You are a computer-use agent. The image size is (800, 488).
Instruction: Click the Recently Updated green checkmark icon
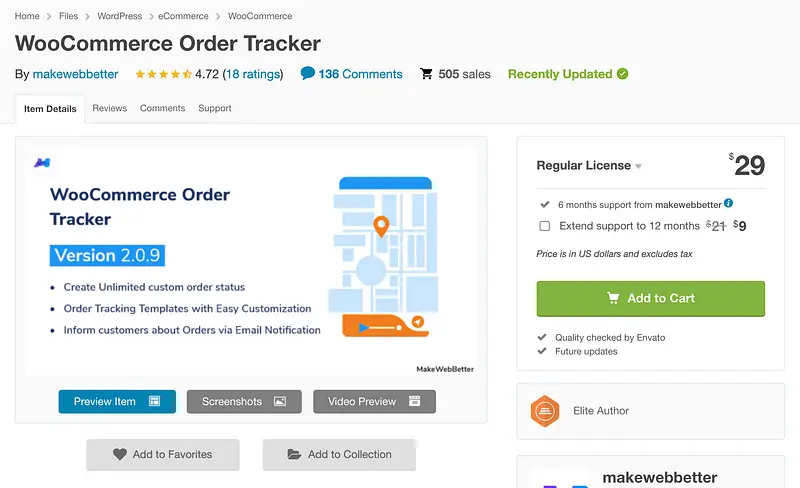click(x=623, y=74)
